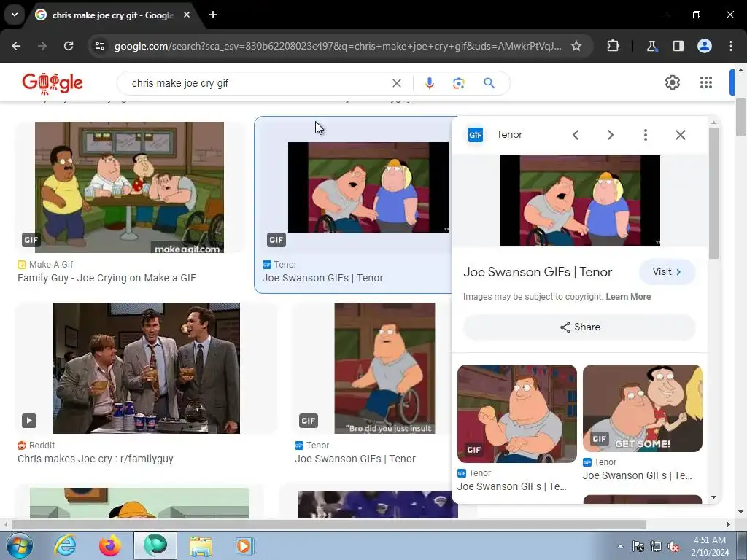Launch Internet Explorer from taskbar
This screenshot has height=560, width=747.
tap(65, 545)
